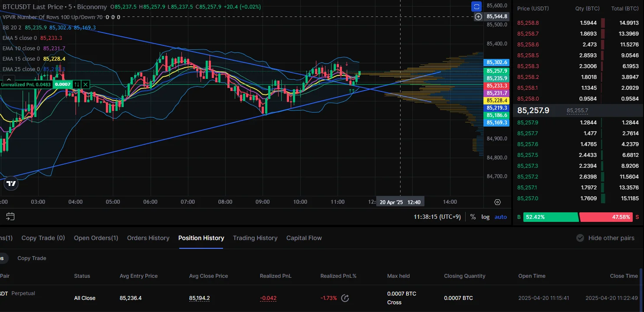This screenshot has height=312, width=644.
Task: Toggle auto scale for price axis
Action: [500, 217]
